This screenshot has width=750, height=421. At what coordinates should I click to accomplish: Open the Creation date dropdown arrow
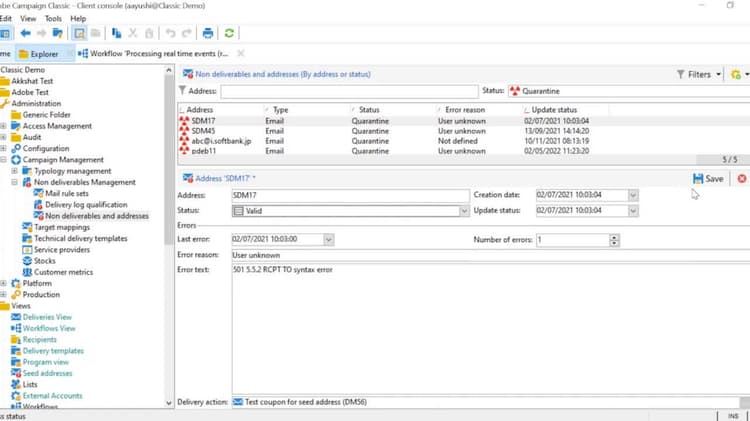(x=633, y=195)
